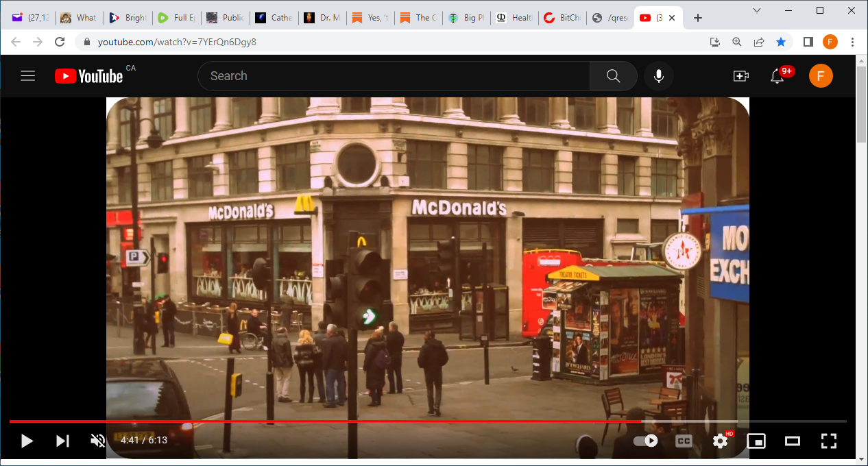Open a new tab with plus
The image size is (868, 466).
pyautogui.click(x=698, y=18)
